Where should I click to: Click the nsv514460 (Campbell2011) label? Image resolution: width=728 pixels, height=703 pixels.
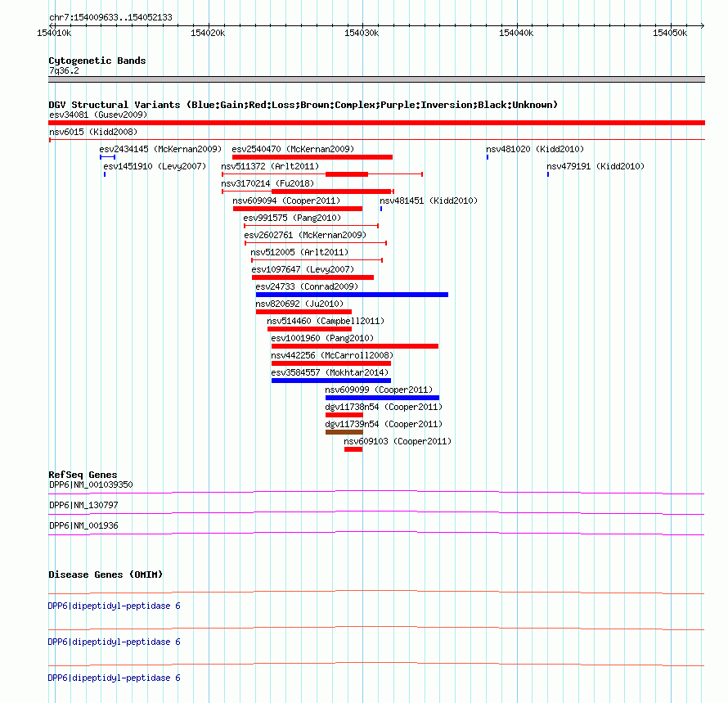pos(326,321)
